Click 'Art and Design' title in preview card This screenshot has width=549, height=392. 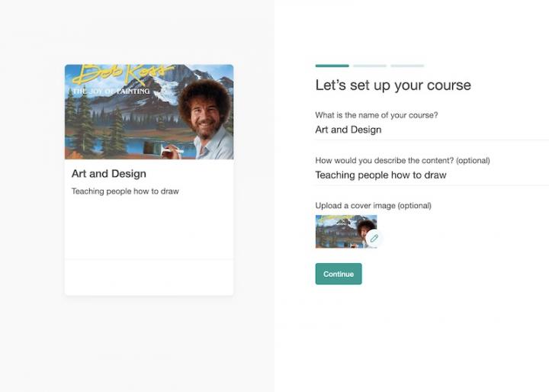pyautogui.click(x=109, y=173)
